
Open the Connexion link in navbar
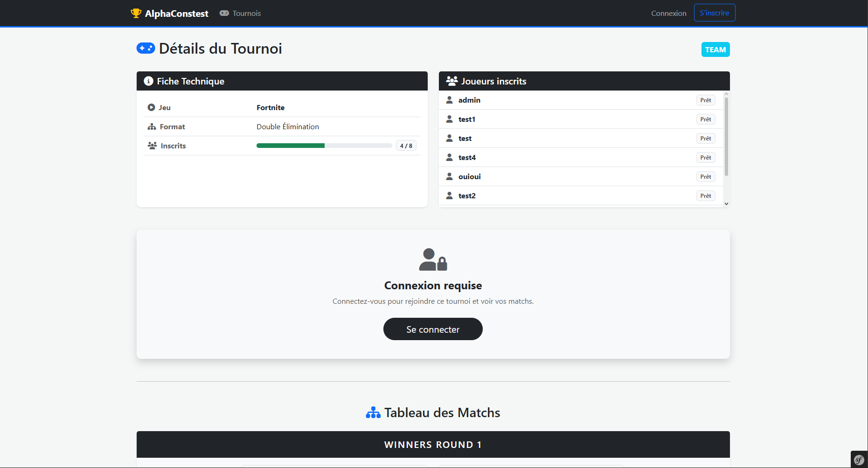tap(669, 13)
